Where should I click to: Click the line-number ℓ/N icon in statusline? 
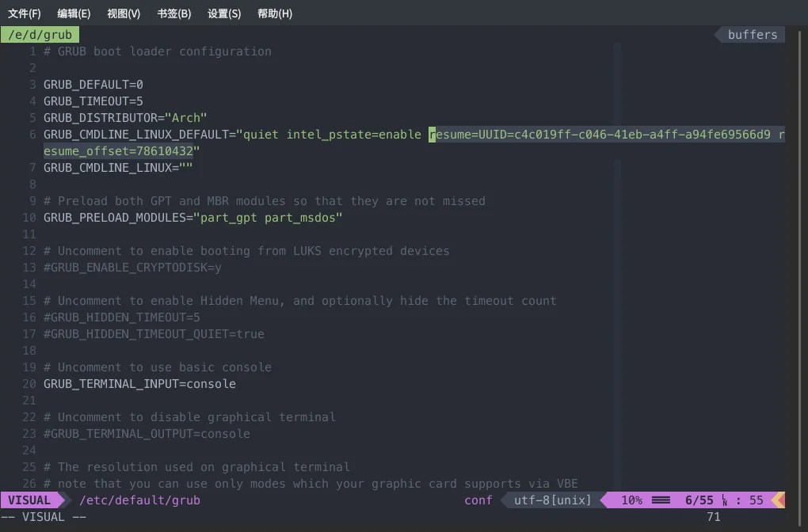click(724, 500)
